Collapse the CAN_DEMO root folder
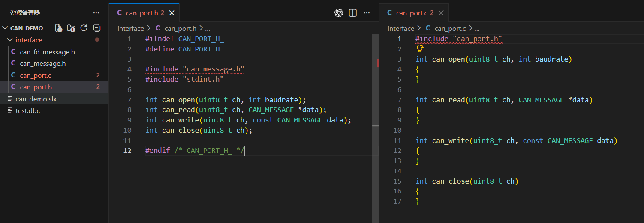This screenshot has height=223, width=644. click(x=5, y=28)
